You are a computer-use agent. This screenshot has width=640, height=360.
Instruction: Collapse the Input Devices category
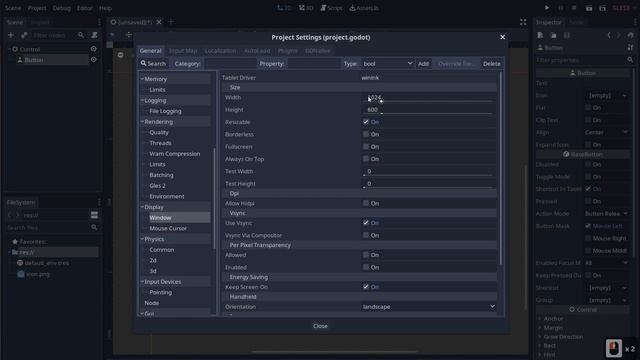[142, 281]
